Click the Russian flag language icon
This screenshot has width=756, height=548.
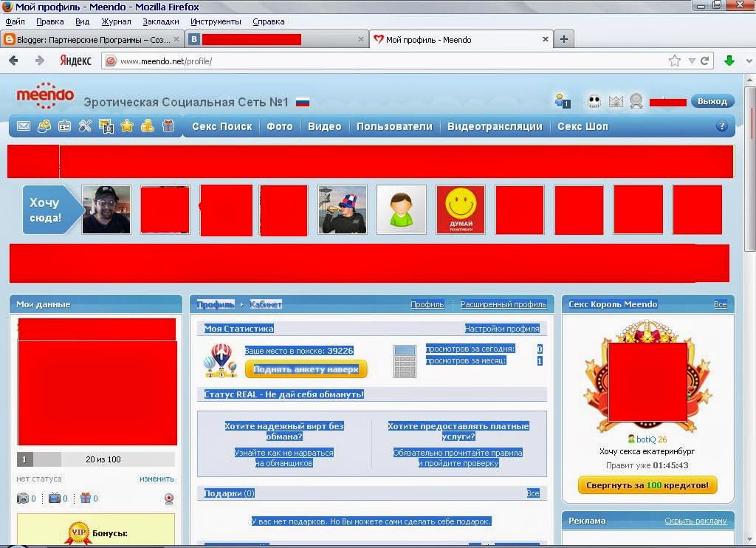[303, 102]
